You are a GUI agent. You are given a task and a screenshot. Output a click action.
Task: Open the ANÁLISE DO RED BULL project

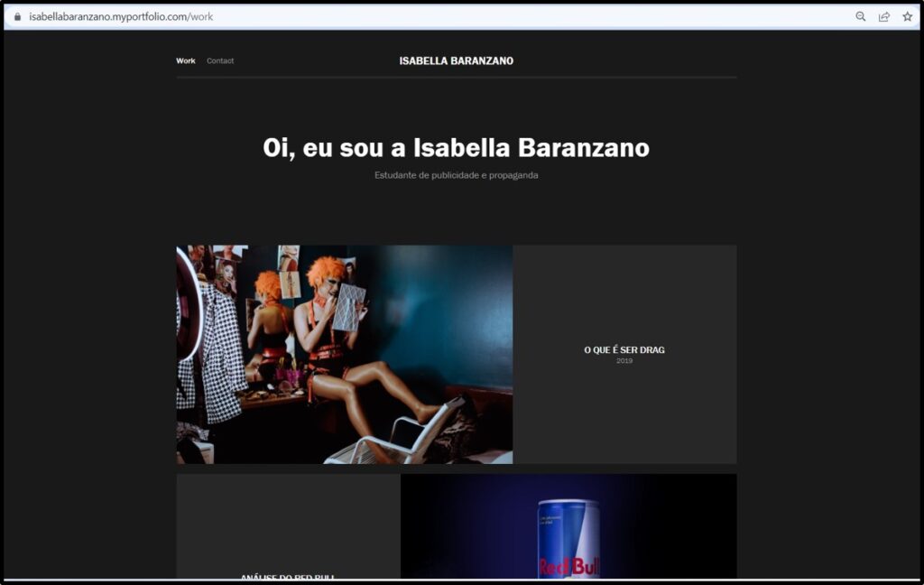pyautogui.click(x=288, y=576)
